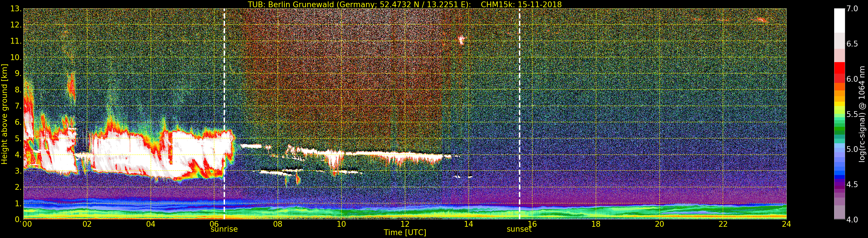
Task: Click the 24 hour tick on time axis
Action: click(786, 224)
